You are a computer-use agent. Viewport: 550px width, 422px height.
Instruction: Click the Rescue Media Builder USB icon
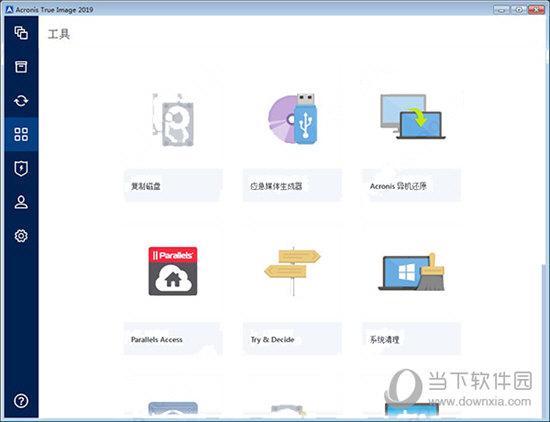(293, 119)
